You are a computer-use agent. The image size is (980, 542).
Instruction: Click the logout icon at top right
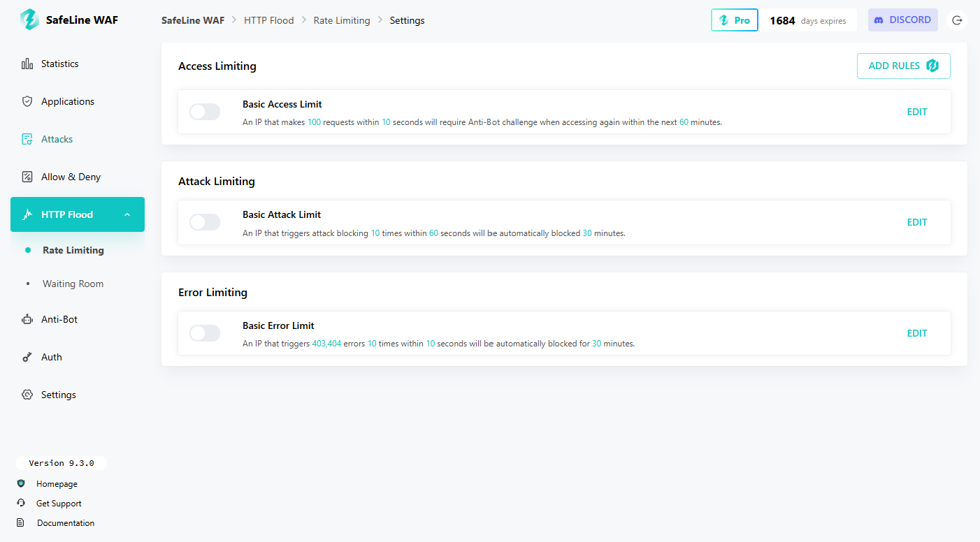957,20
